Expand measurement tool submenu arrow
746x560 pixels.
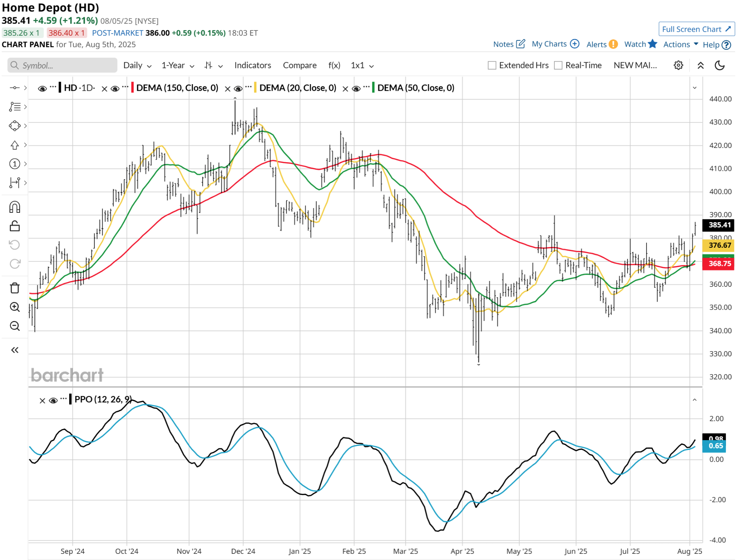tap(25, 183)
